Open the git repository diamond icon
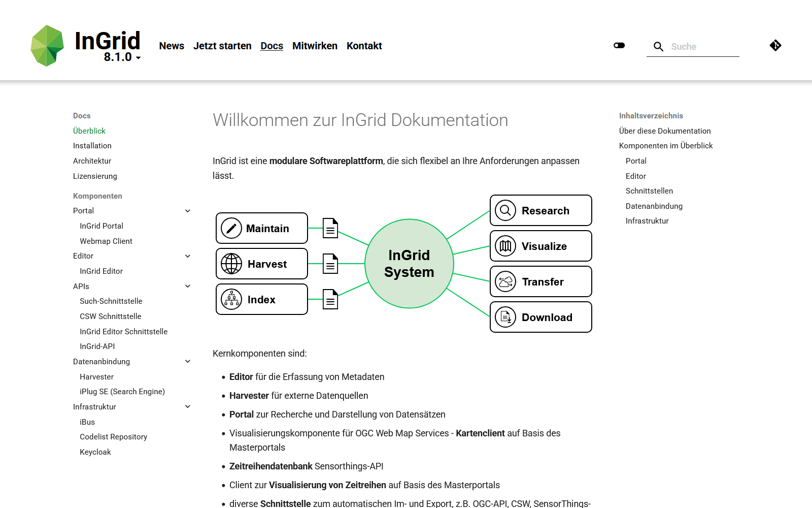812x508 pixels. tap(775, 46)
